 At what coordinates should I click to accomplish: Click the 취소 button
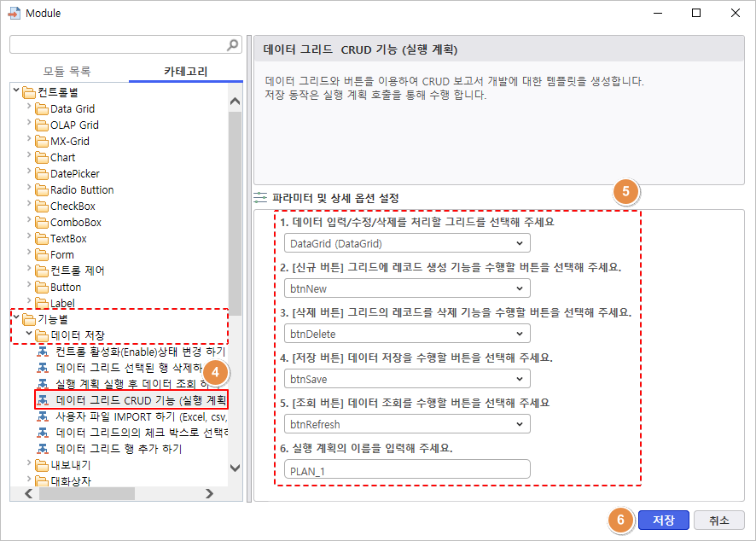718,521
